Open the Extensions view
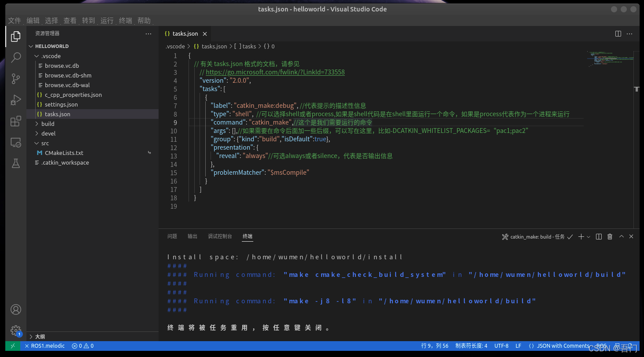Viewport: 644px width, 357px height. coord(15,121)
